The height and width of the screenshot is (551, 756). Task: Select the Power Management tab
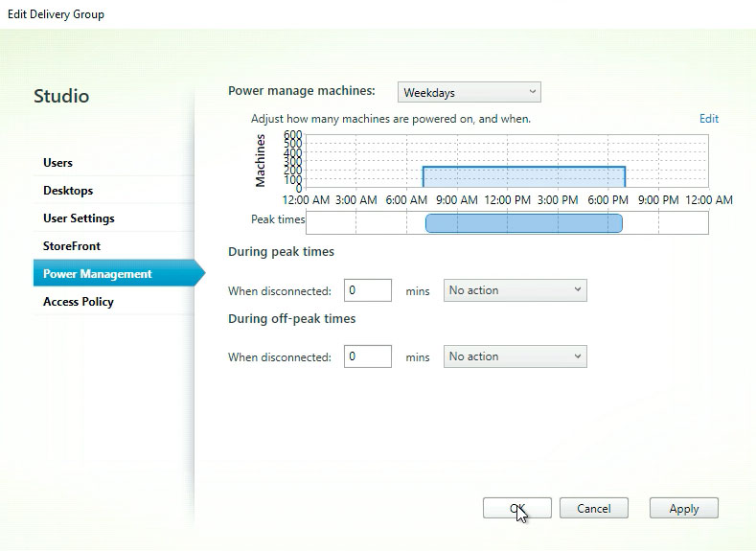tap(98, 274)
